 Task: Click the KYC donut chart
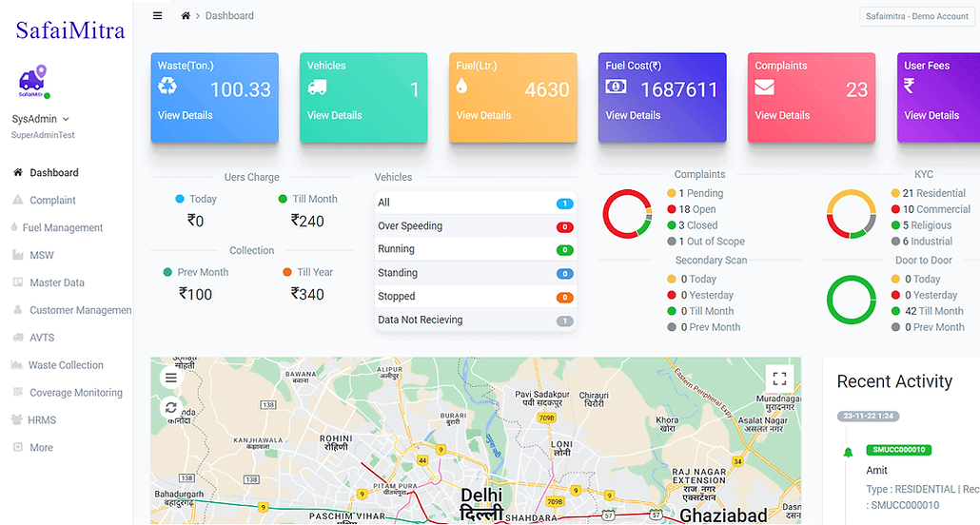(852, 214)
